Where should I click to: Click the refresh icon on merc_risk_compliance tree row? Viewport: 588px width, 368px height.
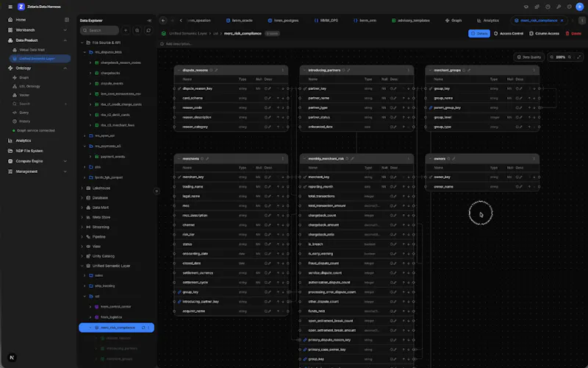pos(143,328)
